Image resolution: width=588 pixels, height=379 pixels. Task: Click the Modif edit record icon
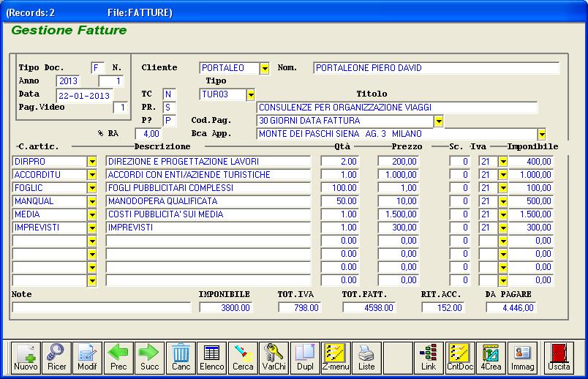point(87,358)
